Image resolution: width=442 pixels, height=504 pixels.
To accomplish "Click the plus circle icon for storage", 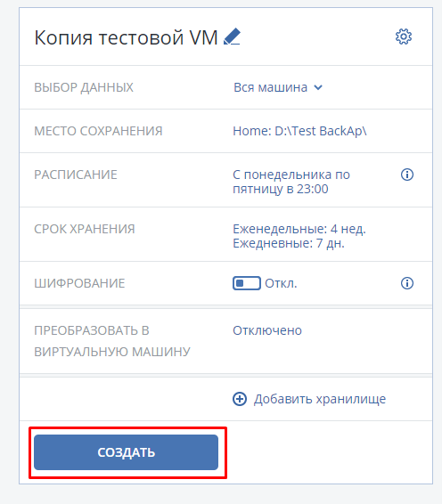I will (240, 399).
